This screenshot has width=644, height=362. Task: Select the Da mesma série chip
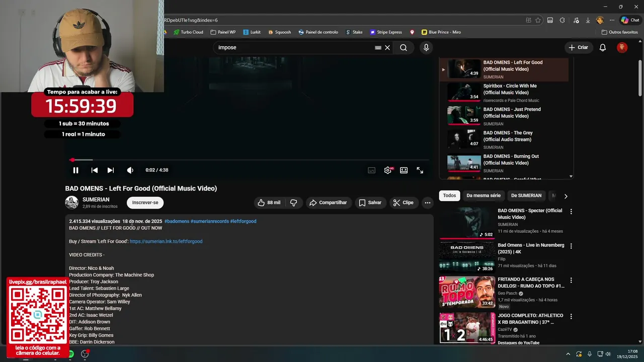click(x=484, y=196)
